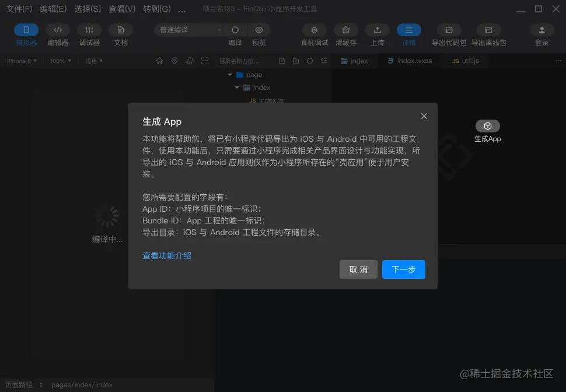
Task: Open the iPhone 8 device dropdown
Action: (22, 60)
